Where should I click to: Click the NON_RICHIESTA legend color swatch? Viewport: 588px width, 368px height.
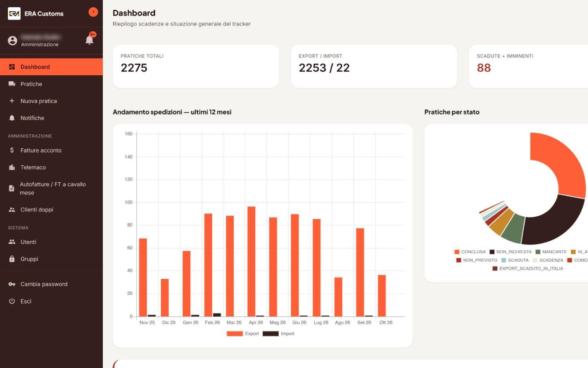click(x=492, y=252)
